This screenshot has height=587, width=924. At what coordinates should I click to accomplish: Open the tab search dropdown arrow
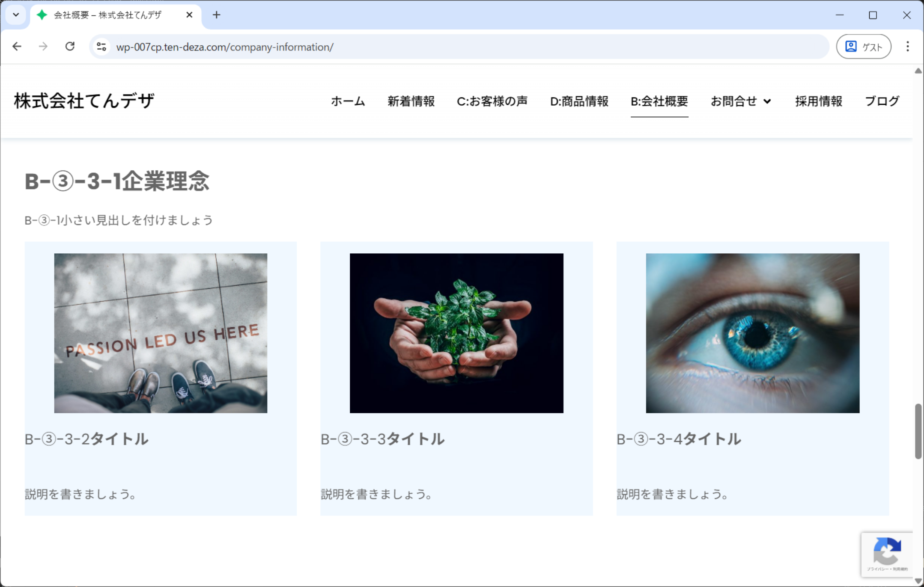[16, 15]
